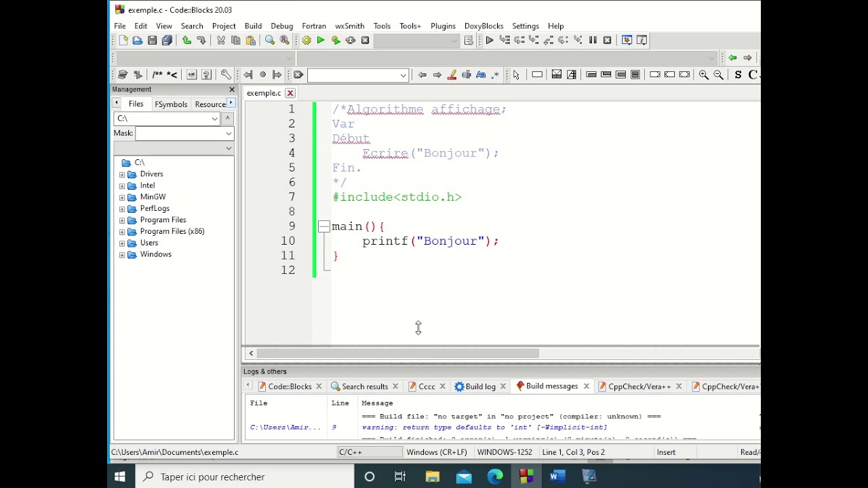Open the Build menu
The width and height of the screenshot is (868, 488).
pyautogui.click(x=253, y=26)
